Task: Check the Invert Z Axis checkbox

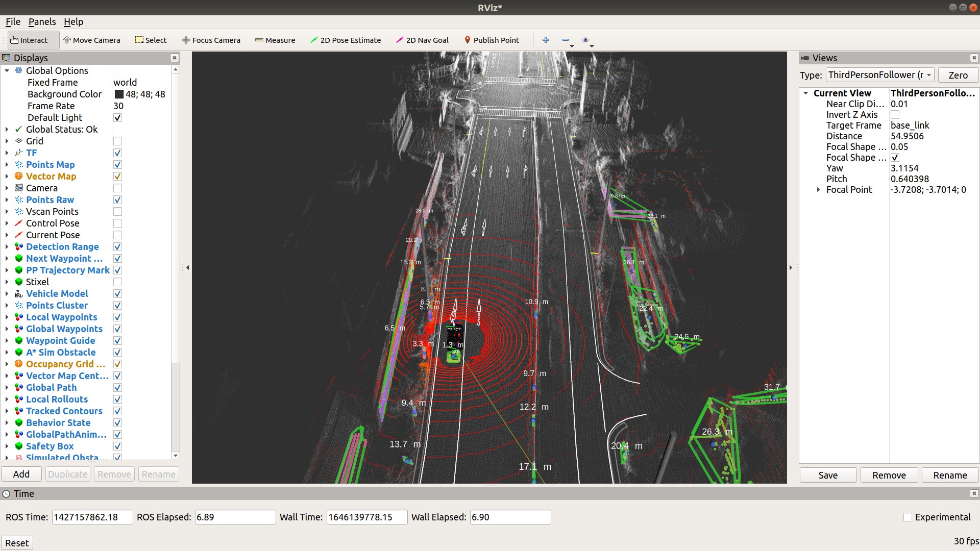Action: pos(895,115)
